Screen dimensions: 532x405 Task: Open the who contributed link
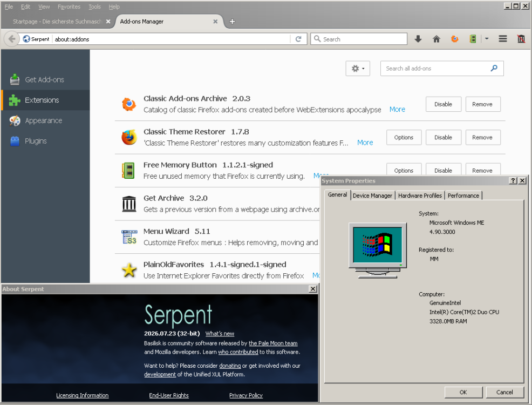tap(238, 352)
